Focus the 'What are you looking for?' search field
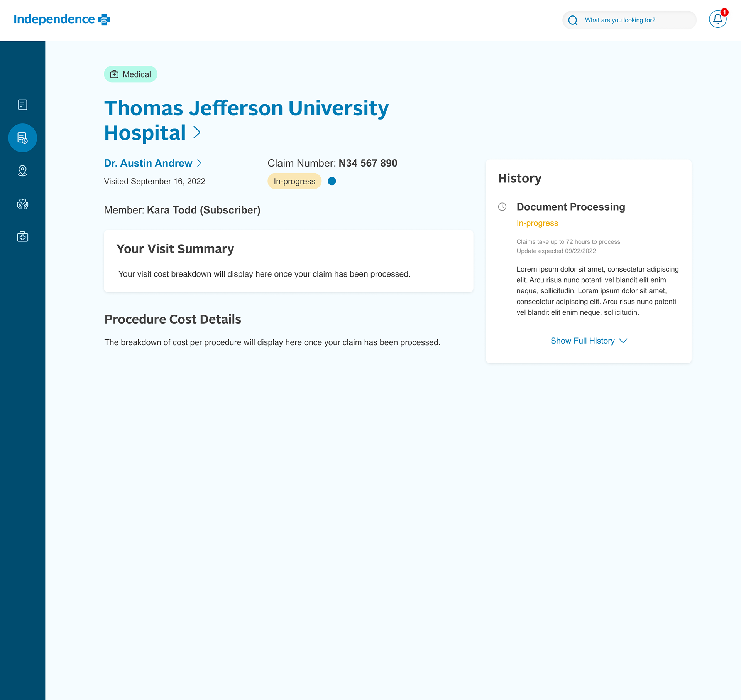This screenshot has width=741, height=700. [x=629, y=20]
